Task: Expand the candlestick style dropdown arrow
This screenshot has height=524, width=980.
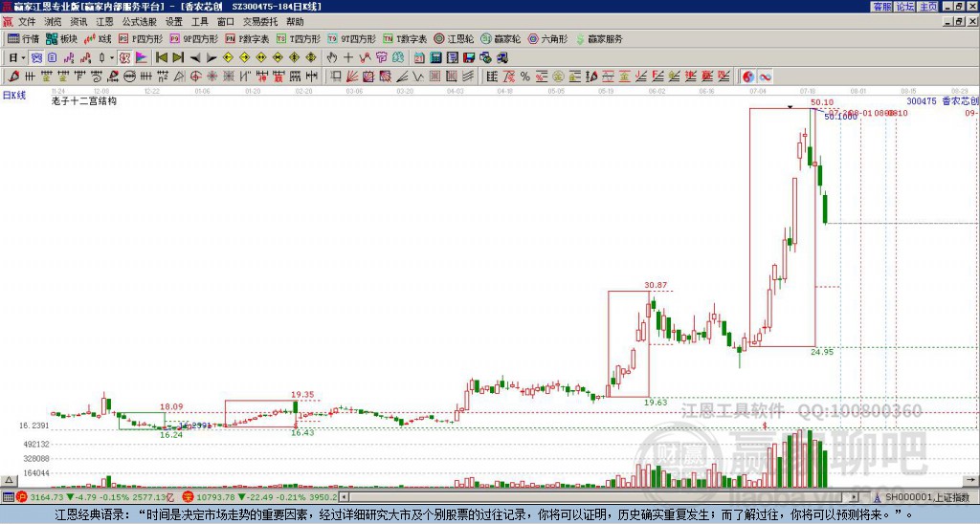Action: pos(112,58)
